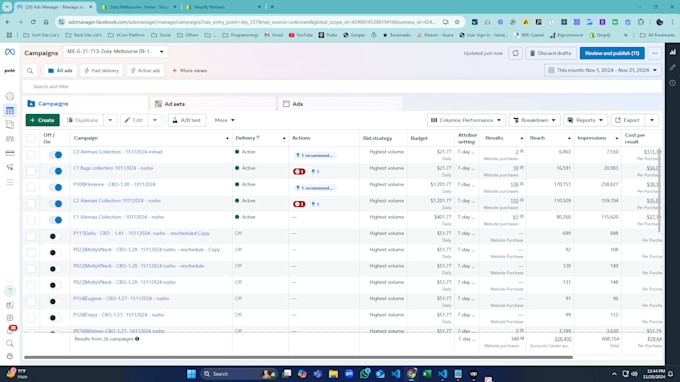The width and height of the screenshot is (680, 382).
Task: Open edit pencil icon on right rail
Action: tap(672, 68)
